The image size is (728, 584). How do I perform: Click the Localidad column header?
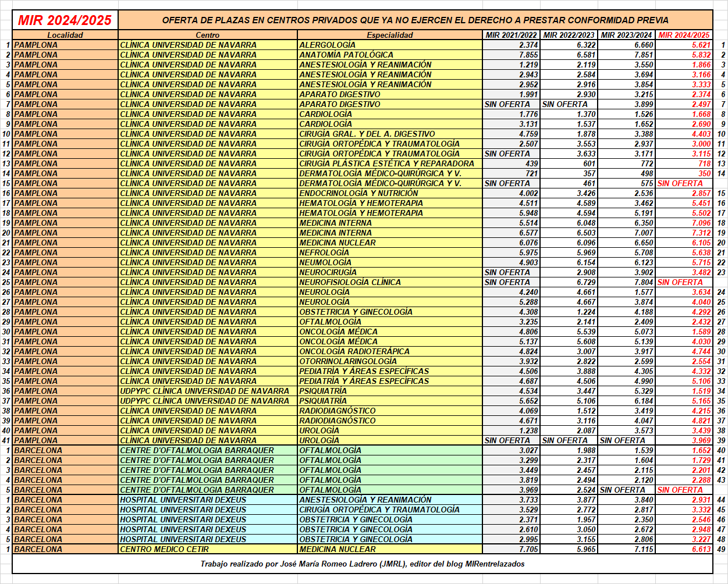(x=65, y=35)
